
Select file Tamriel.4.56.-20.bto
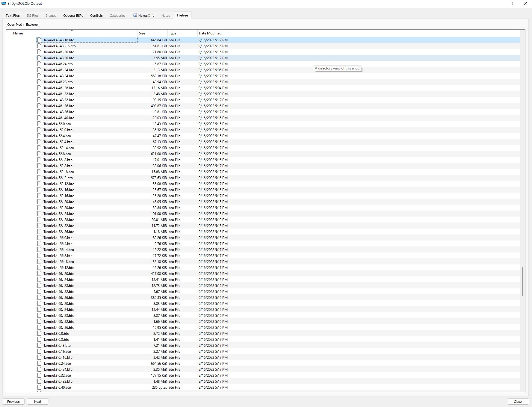pos(59,273)
